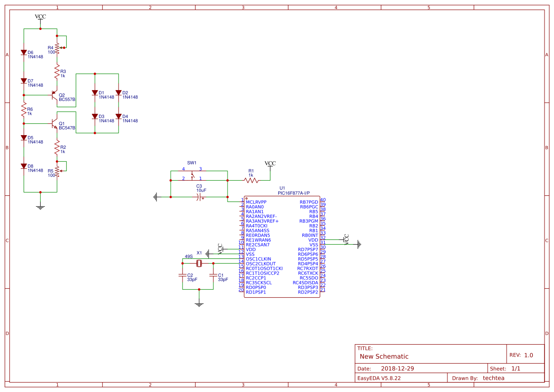Click ground symbol under the transistor circuit

(41, 206)
